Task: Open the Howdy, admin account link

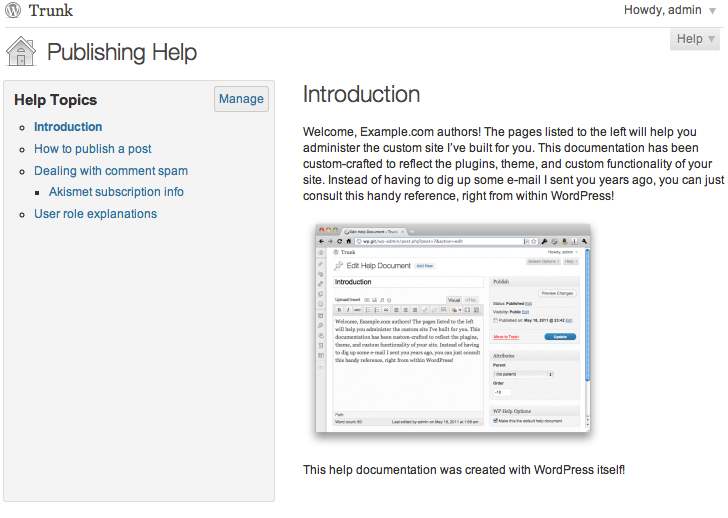Action: click(662, 11)
